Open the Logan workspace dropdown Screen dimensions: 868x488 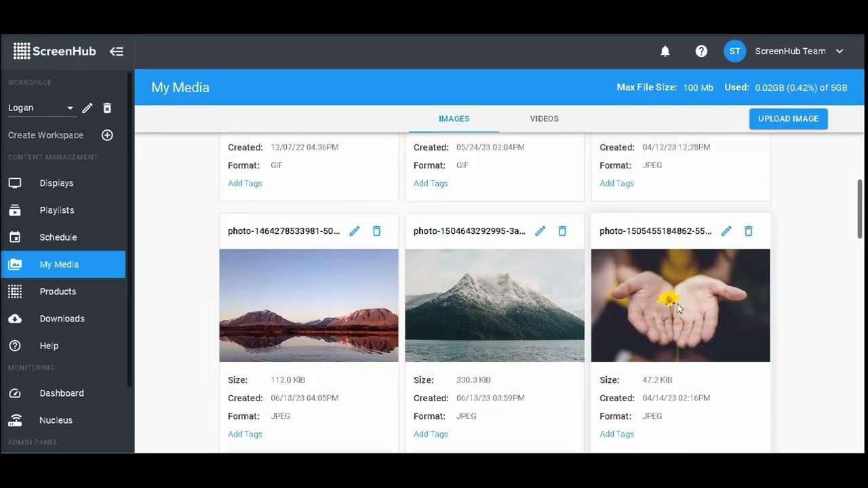pos(41,108)
